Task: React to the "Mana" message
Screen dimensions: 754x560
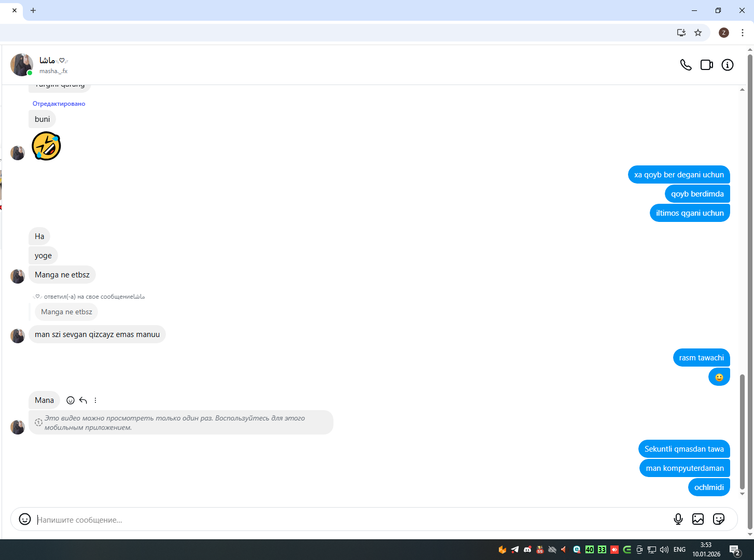Action: click(x=71, y=400)
